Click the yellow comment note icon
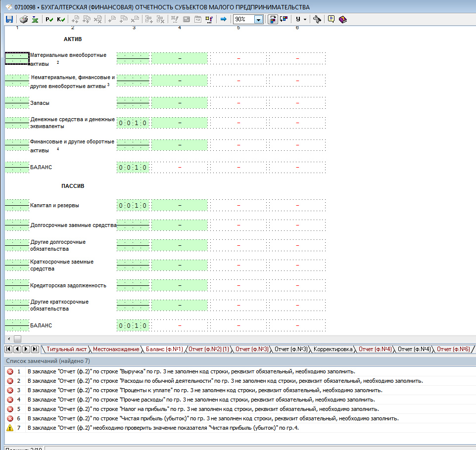The width and height of the screenshot is (476, 450). (x=331, y=19)
